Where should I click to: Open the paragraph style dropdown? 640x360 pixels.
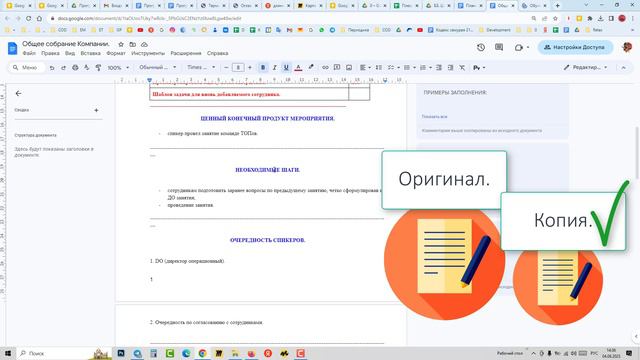(x=158, y=68)
